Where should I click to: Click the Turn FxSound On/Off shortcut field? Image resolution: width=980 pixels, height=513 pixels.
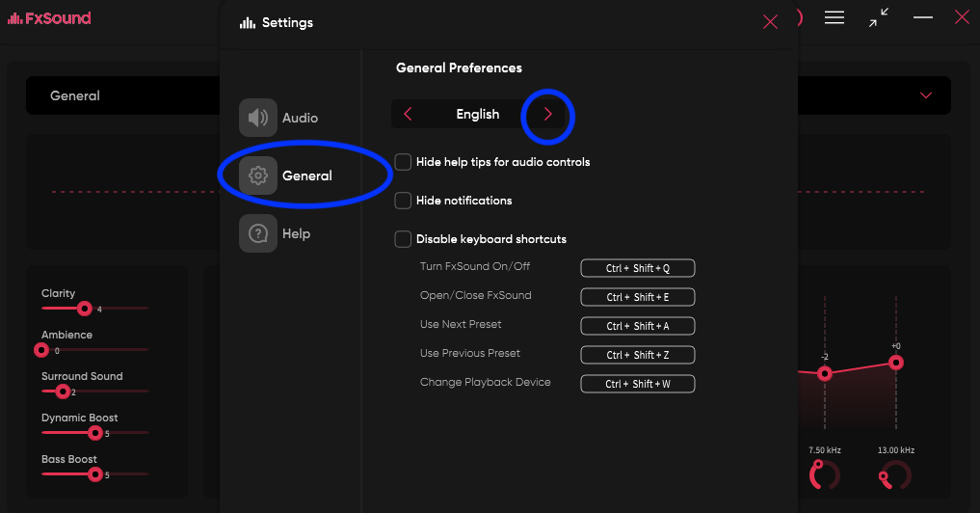click(x=637, y=268)
